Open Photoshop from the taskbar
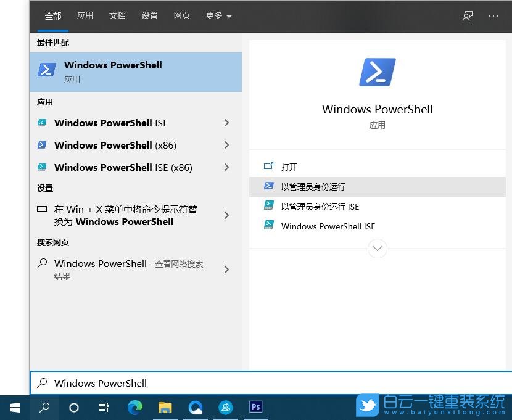This screenshot has width=512, height=420. pyautogui.click(x=255, y=407)
